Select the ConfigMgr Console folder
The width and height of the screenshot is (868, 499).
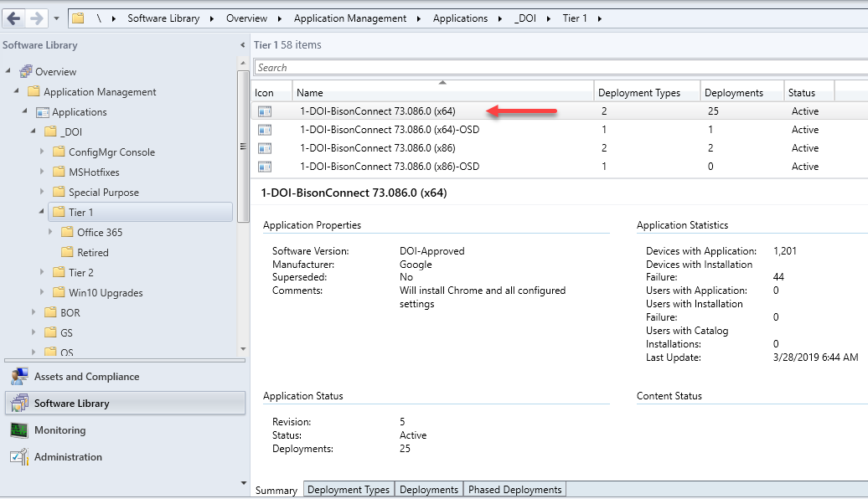pos(106,152)
